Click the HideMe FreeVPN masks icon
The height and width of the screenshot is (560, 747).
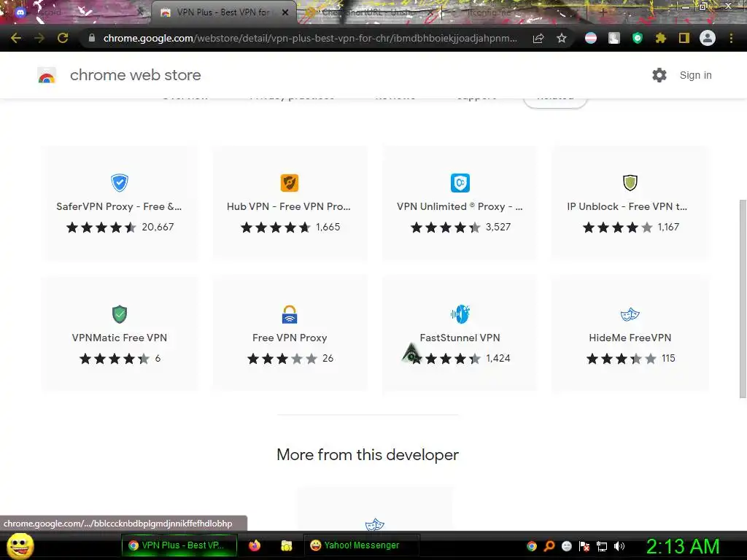tap(630, 314)
